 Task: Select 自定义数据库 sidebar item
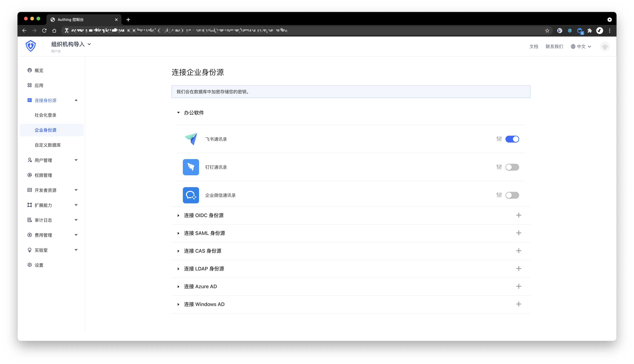pyautogui.click(x=47, y=145)
